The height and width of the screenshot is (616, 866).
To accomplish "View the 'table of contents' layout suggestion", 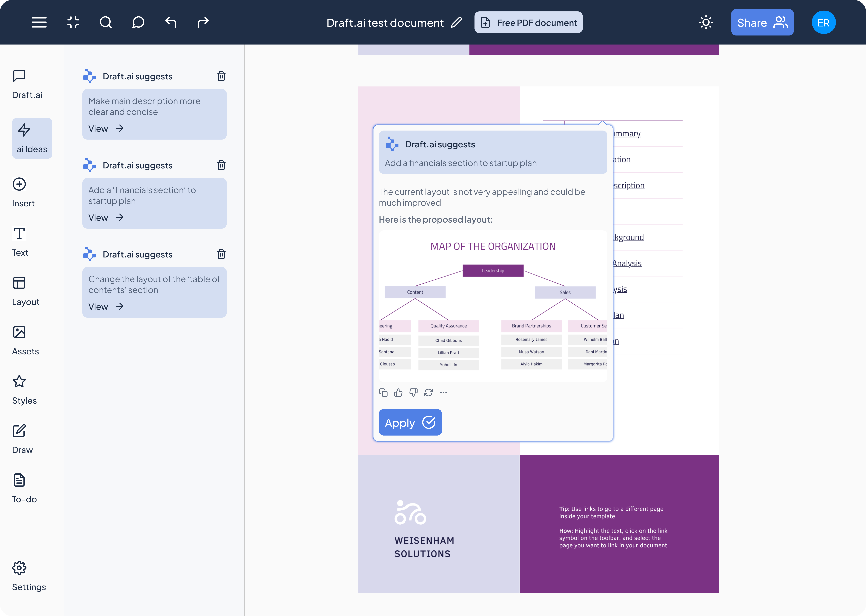I will (106, 306).
